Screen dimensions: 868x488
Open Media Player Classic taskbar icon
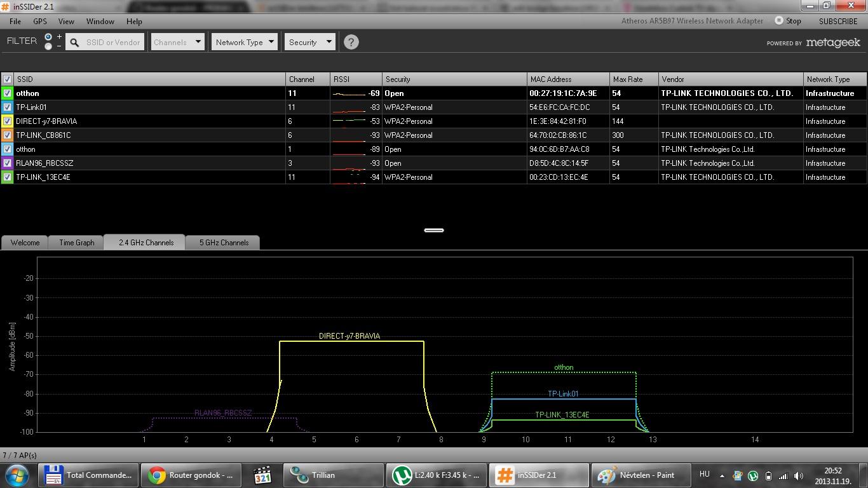click(263, 475)
